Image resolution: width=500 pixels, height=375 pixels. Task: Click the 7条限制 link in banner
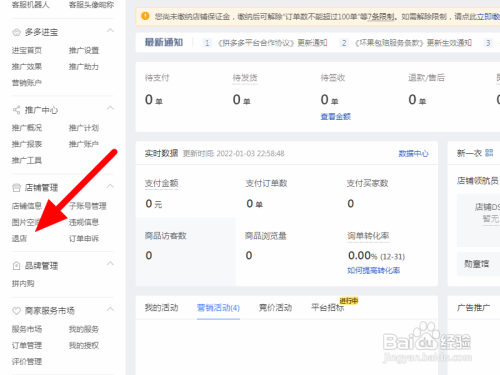381,17
